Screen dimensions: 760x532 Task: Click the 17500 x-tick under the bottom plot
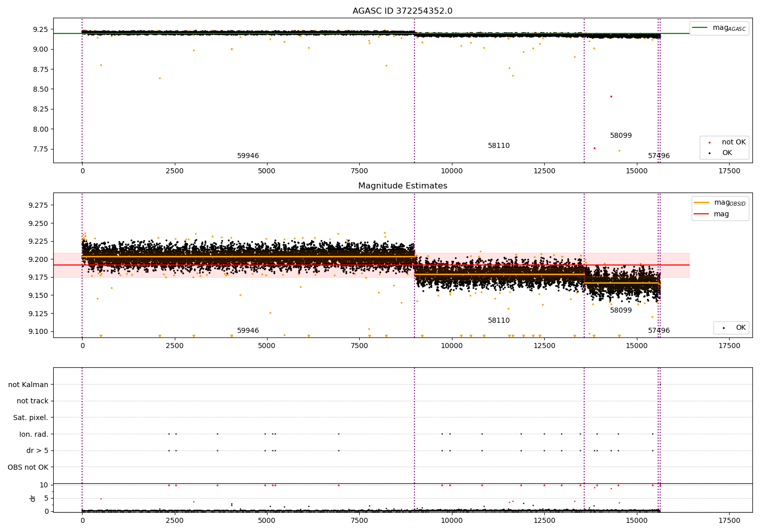tap(729, 520)
